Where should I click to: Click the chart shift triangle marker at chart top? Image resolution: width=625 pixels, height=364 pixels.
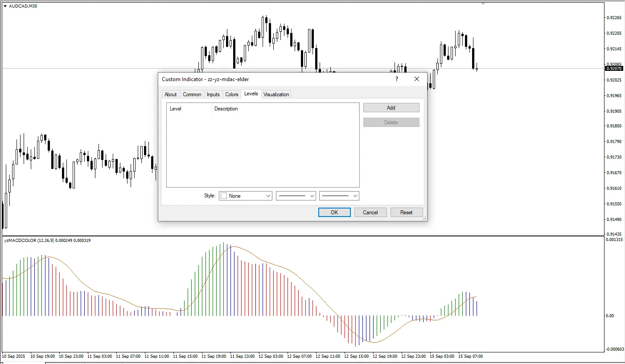(x=483, y=4)
